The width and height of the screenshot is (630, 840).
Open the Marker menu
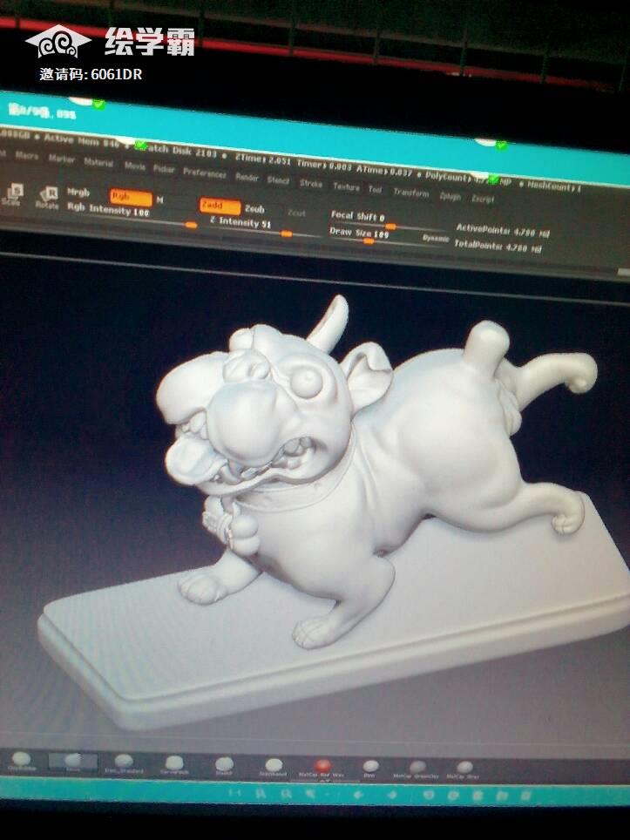coord(61,159)
